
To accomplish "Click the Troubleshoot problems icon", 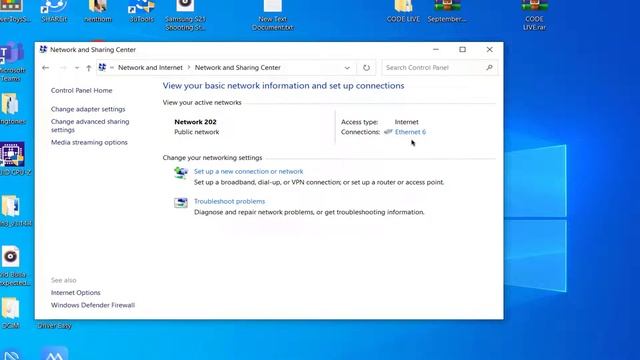I will [181, 202].
